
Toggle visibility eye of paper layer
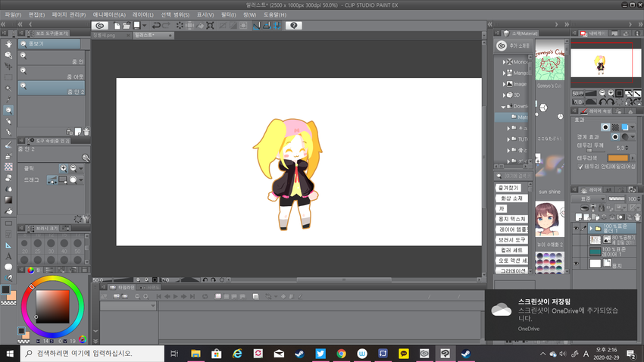pos(576,264)
